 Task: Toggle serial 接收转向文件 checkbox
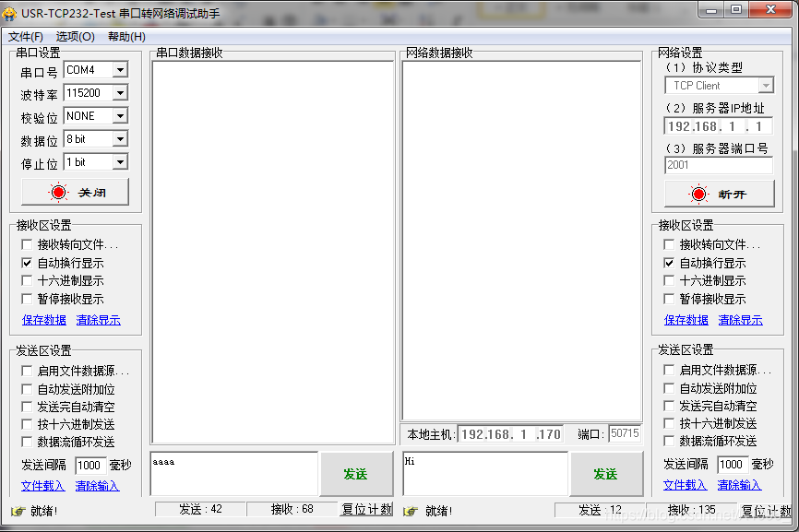(27, 245)
